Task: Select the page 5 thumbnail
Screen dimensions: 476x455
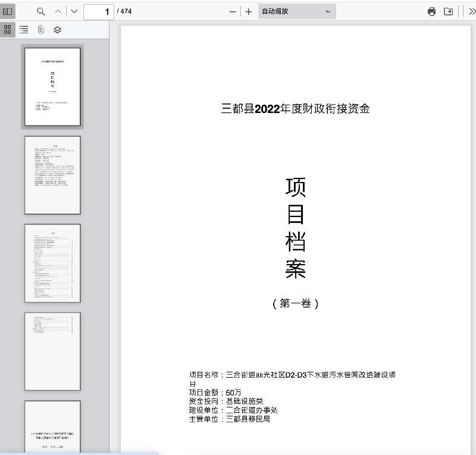Action: coord(52,427)
